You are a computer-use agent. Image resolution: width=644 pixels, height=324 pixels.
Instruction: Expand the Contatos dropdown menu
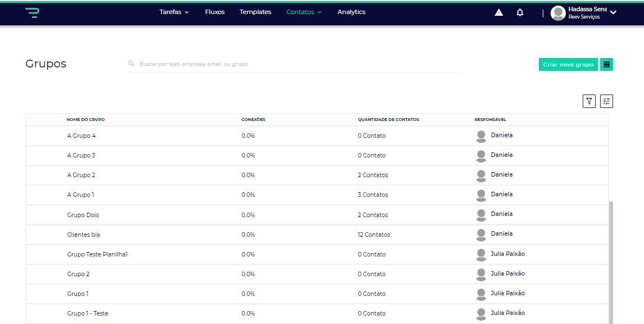tap(304, 12)
